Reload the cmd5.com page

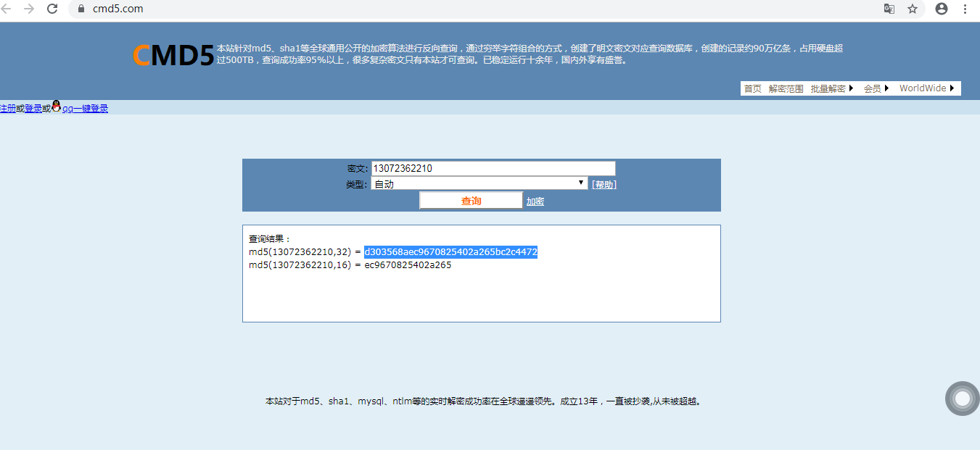(52, 9)
